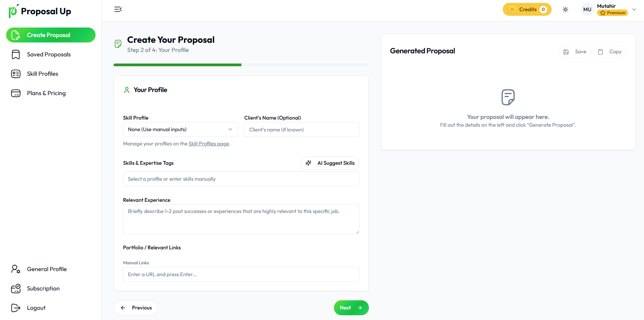
Task: Open Saved Proposals from the sidebar
Action: (x=49, y=54)
